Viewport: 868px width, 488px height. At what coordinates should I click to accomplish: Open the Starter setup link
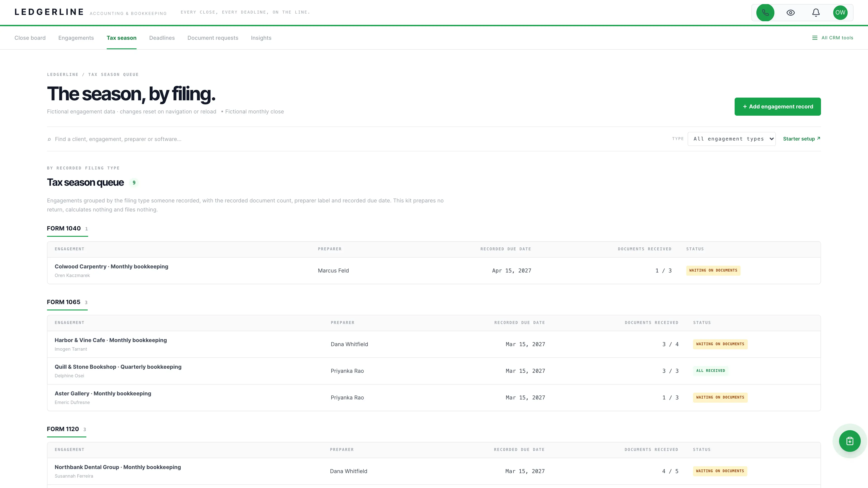[x=802, y=139]
